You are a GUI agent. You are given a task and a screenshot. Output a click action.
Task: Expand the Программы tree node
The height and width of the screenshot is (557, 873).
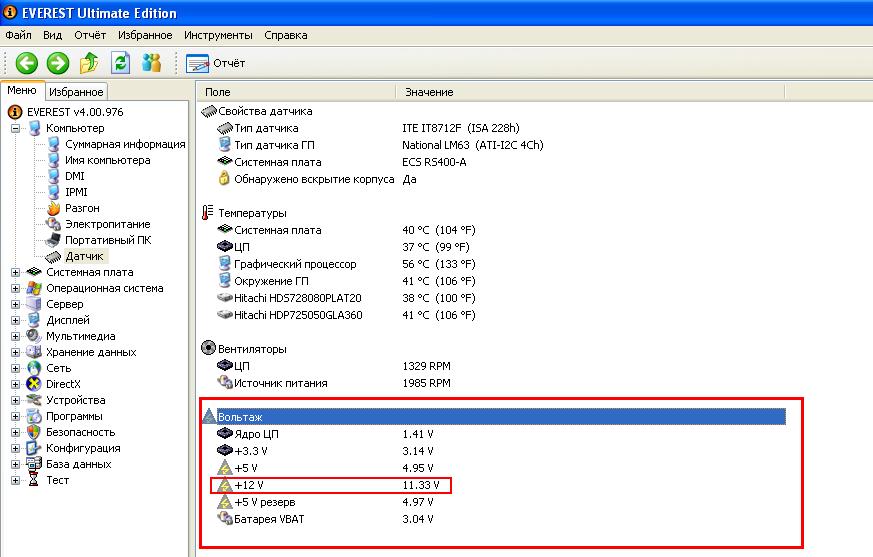pos(16,417)
